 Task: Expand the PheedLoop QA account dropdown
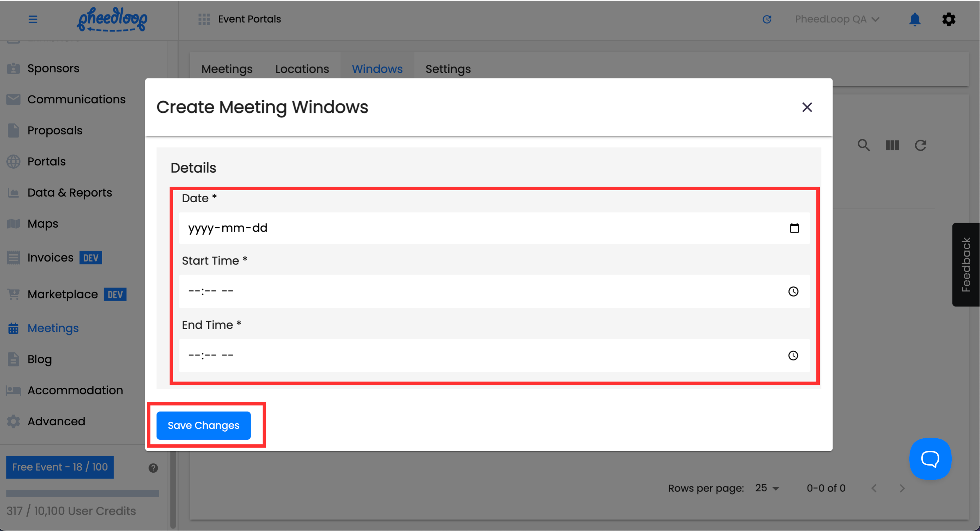836,19
